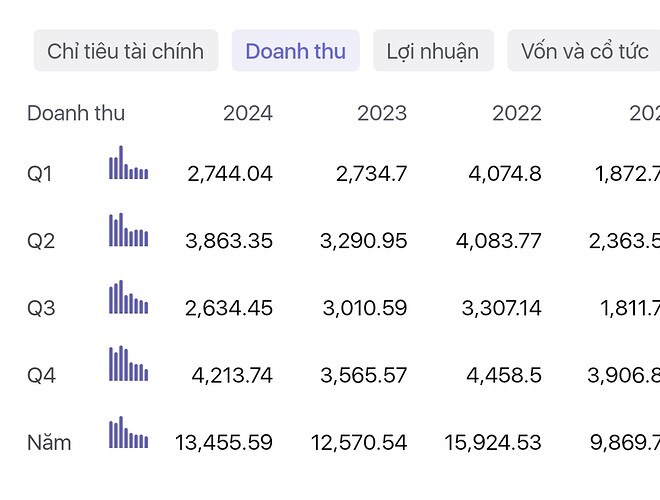Open the Q4 revenue sparkline chart

[x=128, y=364]
